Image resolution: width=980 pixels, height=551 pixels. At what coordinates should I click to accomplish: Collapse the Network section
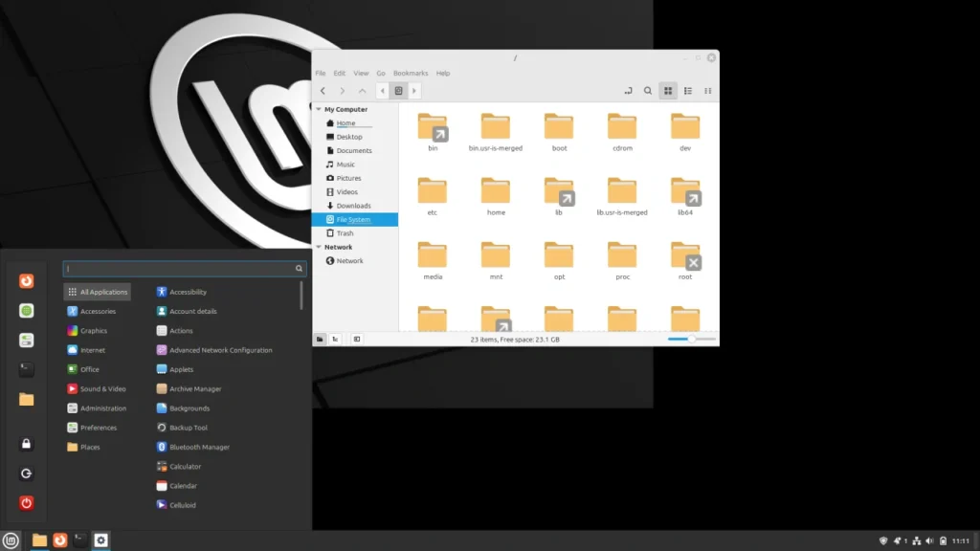click(x=319, y=248)
